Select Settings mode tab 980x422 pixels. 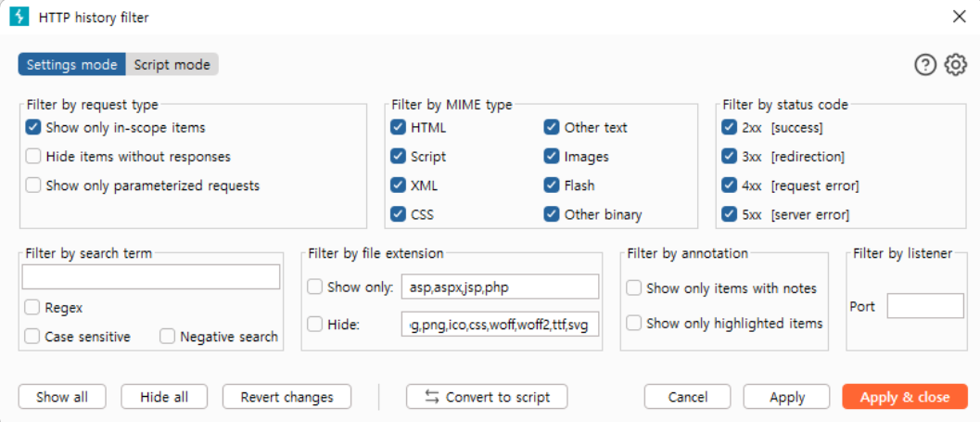click(x=71, y=65)
